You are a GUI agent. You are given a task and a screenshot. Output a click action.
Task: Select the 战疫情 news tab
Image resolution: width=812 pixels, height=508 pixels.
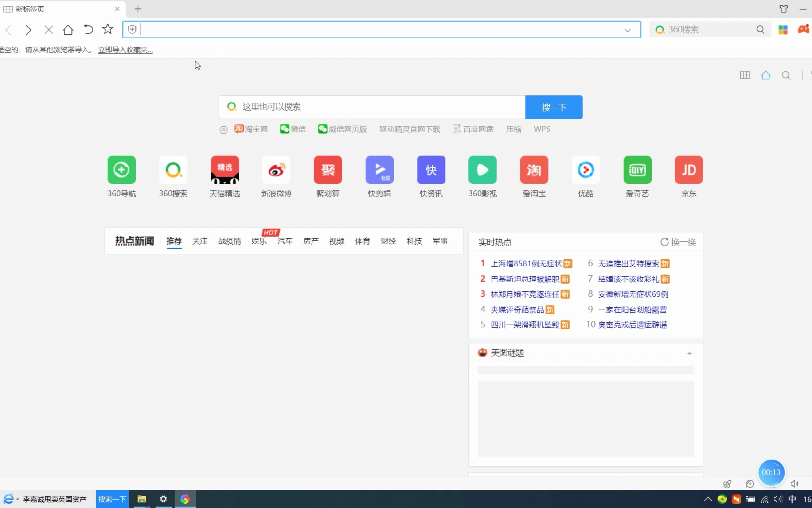pos(230,241)
